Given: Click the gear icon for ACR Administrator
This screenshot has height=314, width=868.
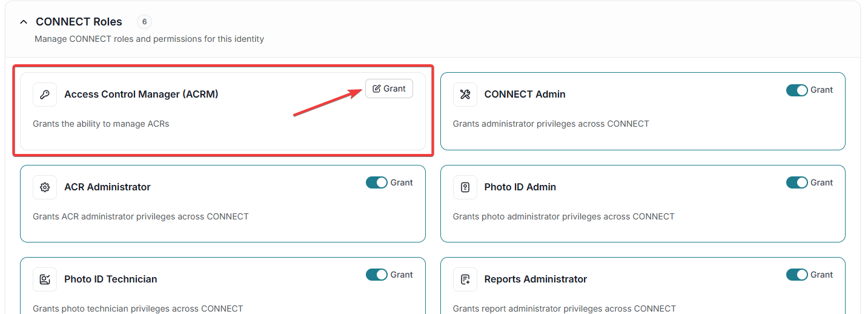Looking at the screenshot, I should coord(45,187).
